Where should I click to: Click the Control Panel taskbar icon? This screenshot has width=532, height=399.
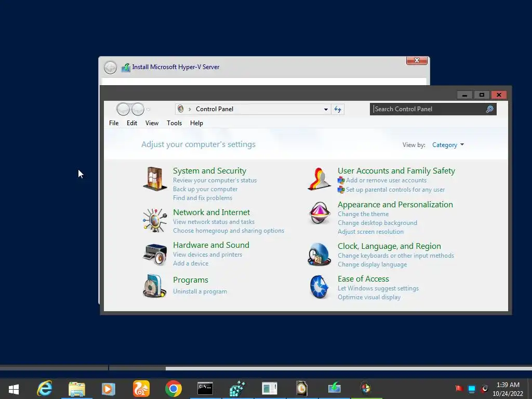[366, 388]
